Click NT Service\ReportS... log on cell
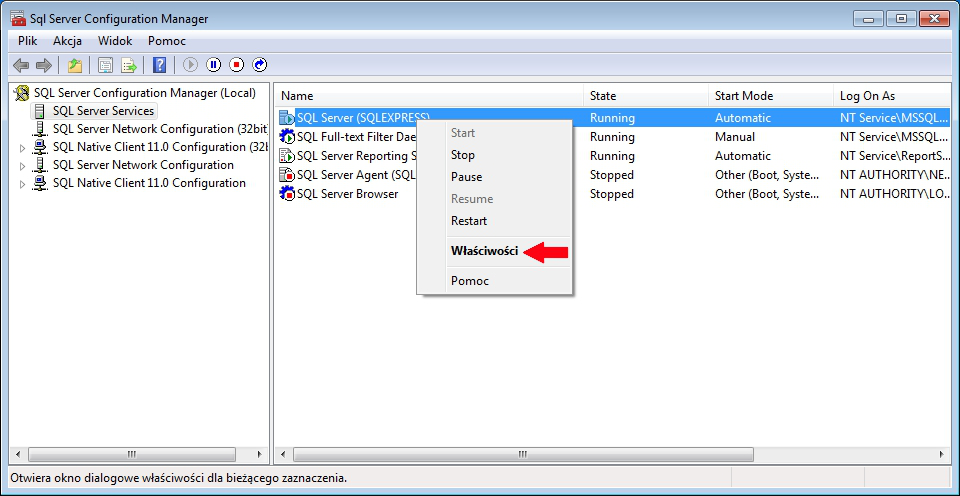 [896, 156]
